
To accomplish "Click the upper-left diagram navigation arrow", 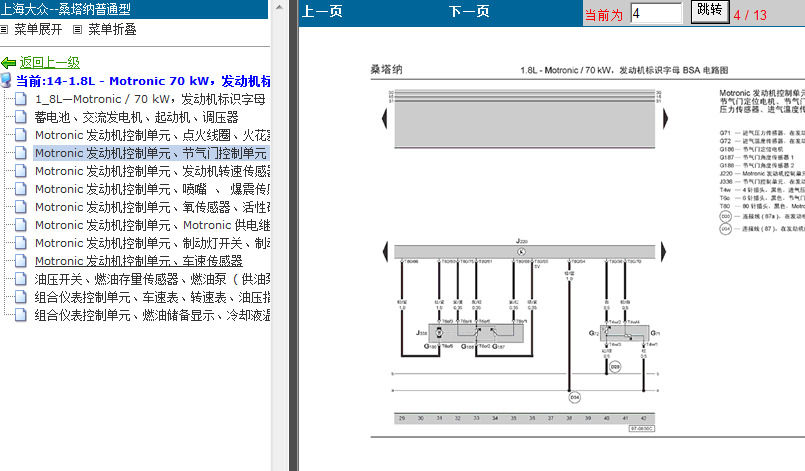I will pyautogui.click(x=385, y=119).
